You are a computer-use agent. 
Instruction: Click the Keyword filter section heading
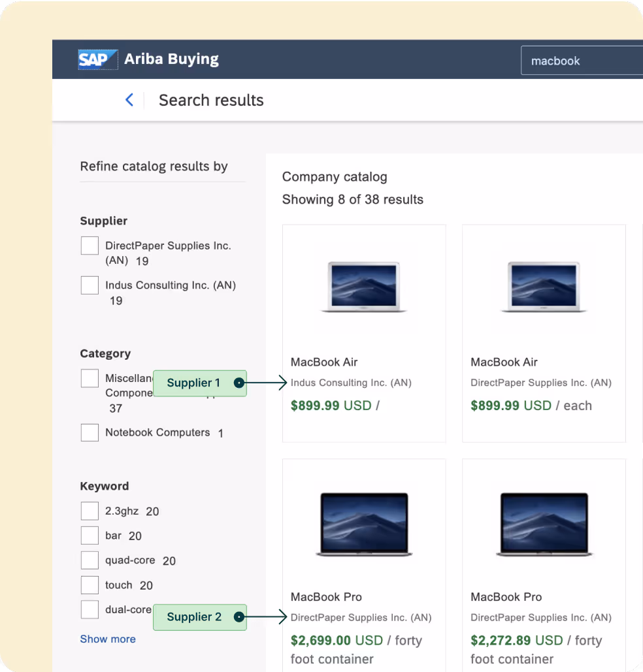(x=105, y=486)
